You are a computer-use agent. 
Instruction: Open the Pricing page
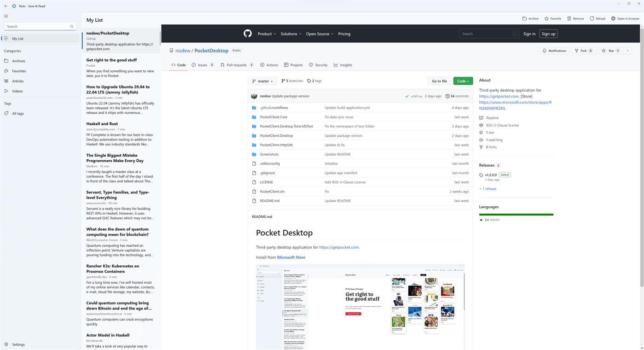pyautogui.click(x=344, y=34)
